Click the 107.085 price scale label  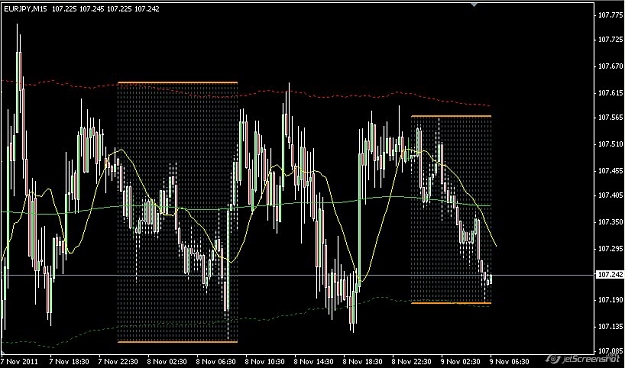click(610, 351)
